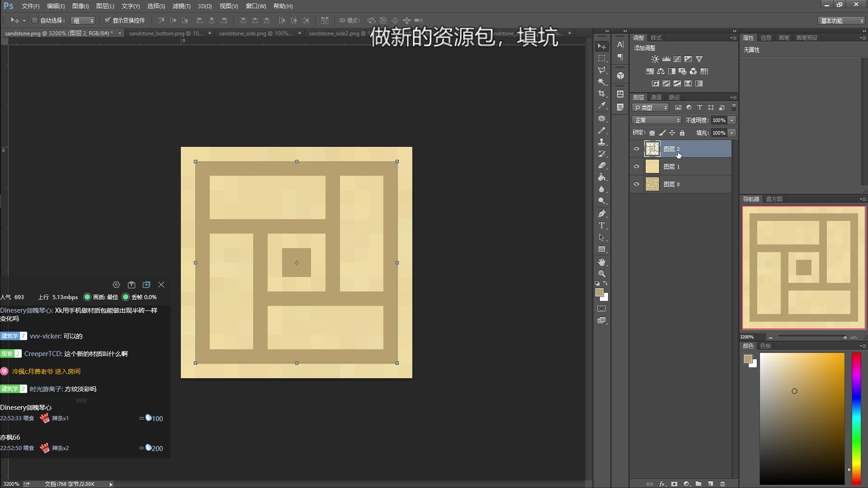The height and width of the screenshot is (488, 868).
Task: Open opacity slider dropdown arrow
Action: click(732, 120)
